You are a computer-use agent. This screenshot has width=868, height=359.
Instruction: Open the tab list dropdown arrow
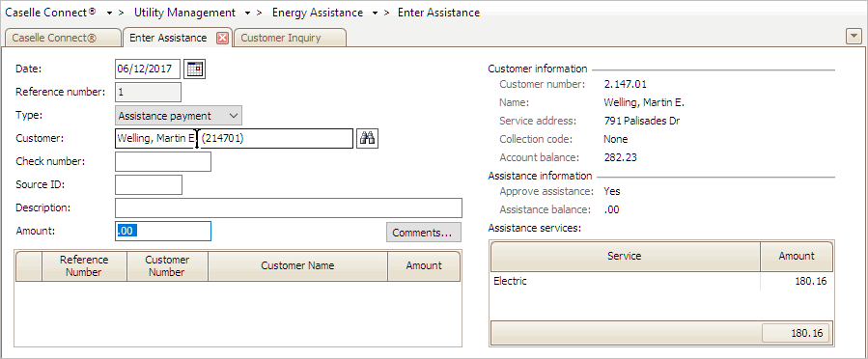click(x=854, y=37)
